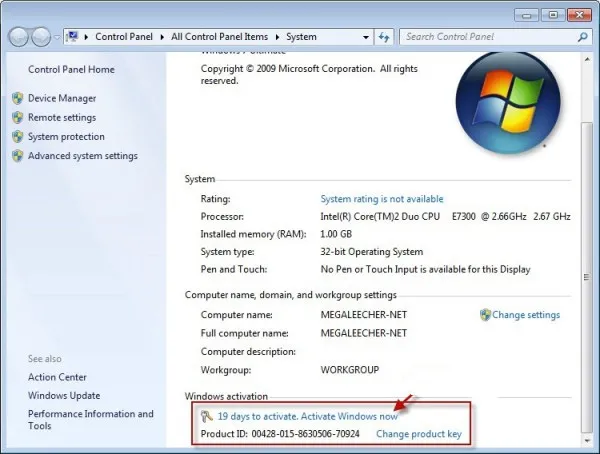Click the 32-bit Operating System text
Image resolution: width=600 pixels, height=454 pixels.
pyautogui.click(x=372, y=251)
